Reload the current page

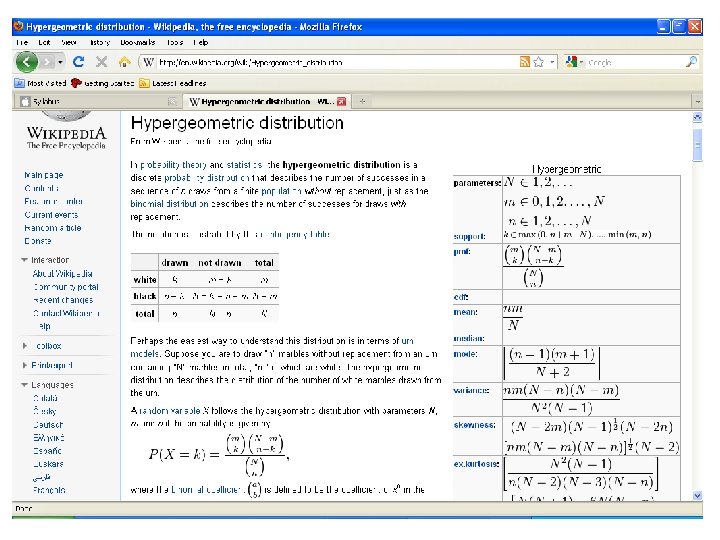[x=79, y=62]
